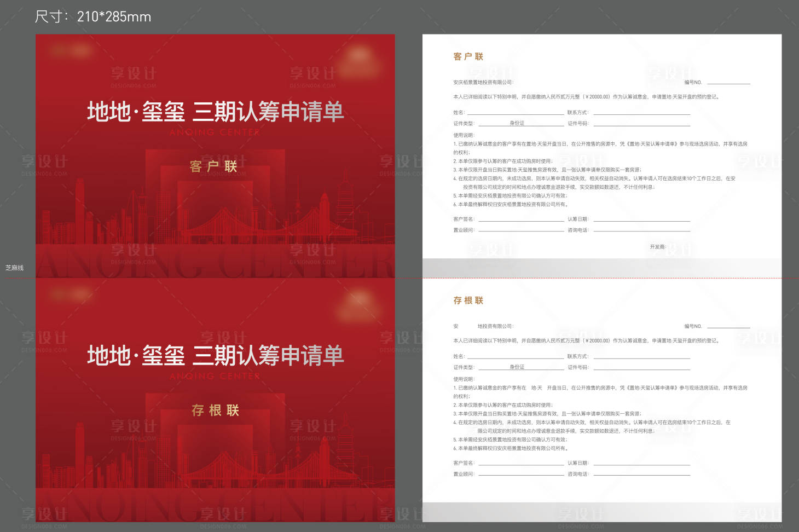Click the '编号NO.' blank line in 客户联 form
Screen dimensions: 799x532
pos(728,84)
